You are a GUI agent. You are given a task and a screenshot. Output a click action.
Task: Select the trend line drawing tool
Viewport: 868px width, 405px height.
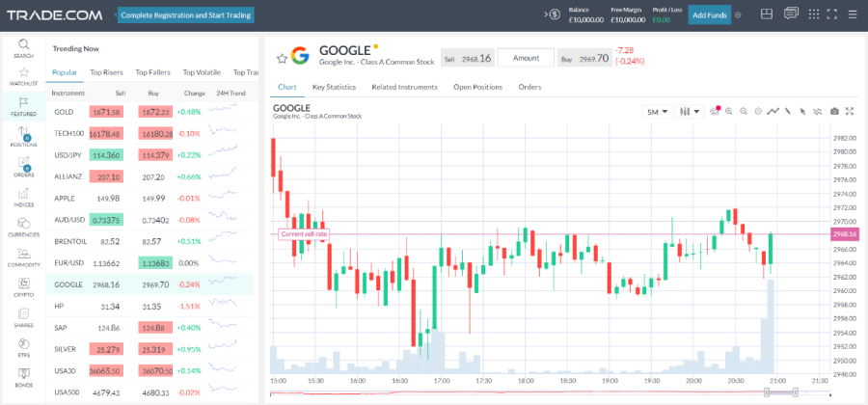[773, 111]
